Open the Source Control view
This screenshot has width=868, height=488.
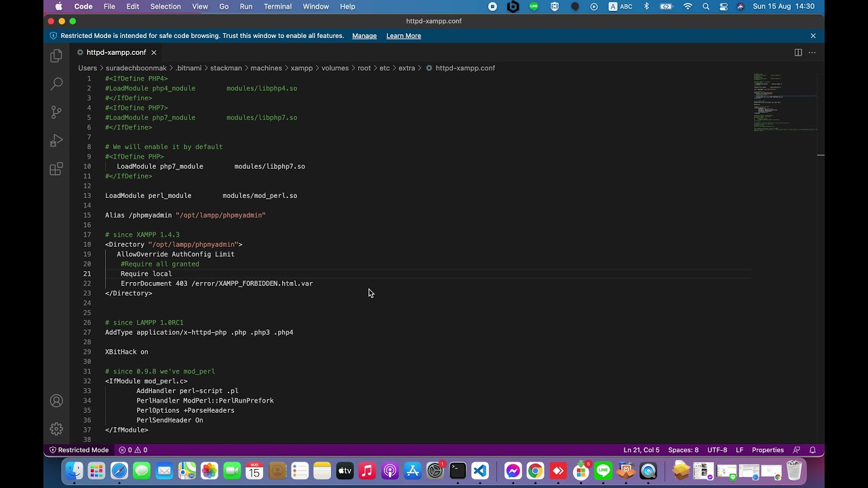tap(56, 112)
